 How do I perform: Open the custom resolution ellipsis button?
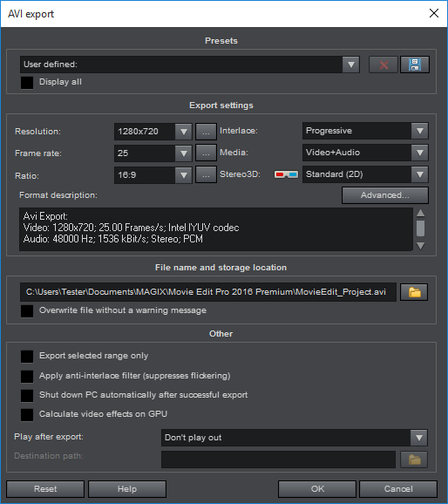(x=206, y=132)
